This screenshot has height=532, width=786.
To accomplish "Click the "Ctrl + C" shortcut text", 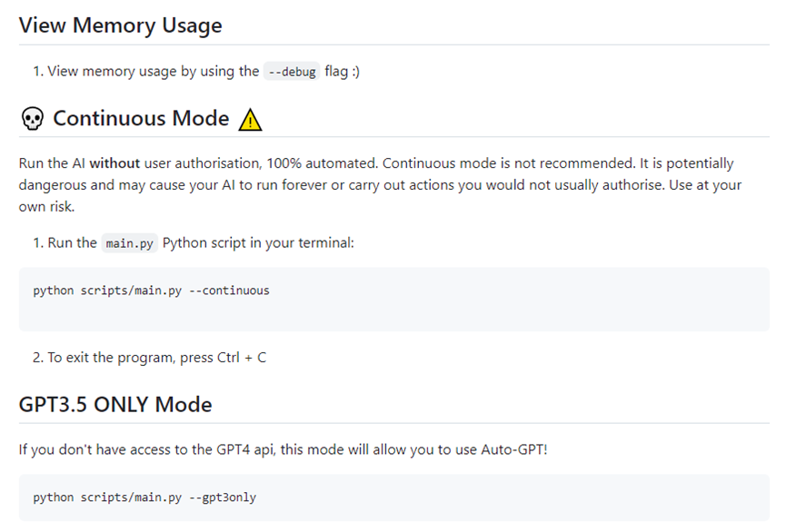I will [242, 358].
